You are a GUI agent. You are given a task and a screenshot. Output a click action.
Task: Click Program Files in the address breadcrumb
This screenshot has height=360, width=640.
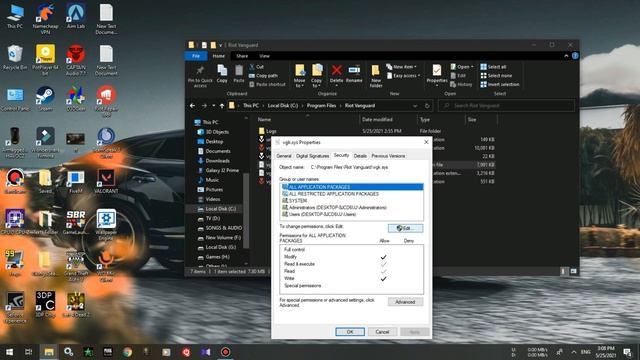point(321,106)
